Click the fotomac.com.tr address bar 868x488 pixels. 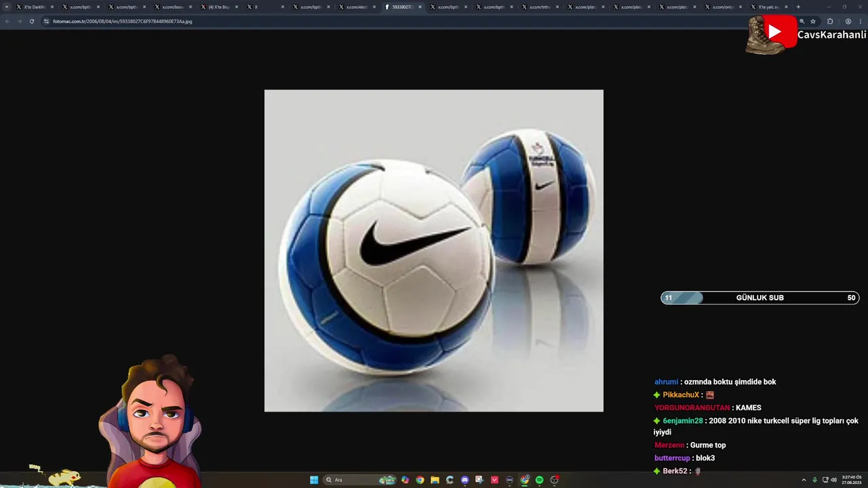420,21
